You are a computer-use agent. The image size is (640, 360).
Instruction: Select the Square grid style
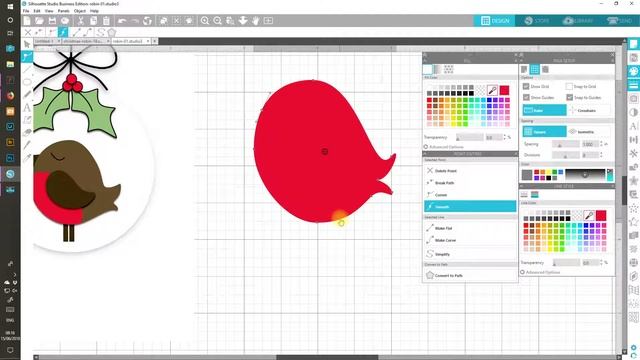tap(544, 132)
